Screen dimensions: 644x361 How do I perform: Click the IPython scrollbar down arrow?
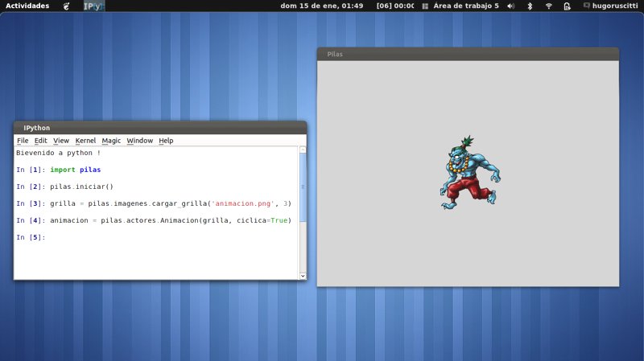(x=303, y=276)
